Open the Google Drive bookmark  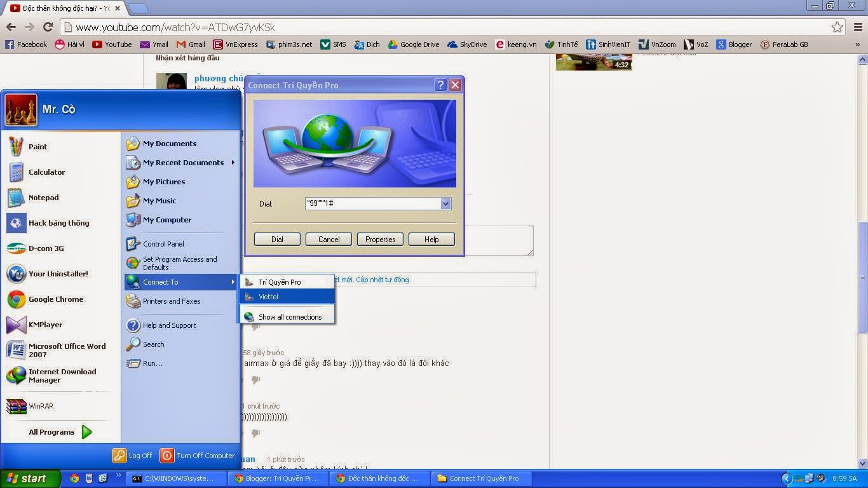[x=414, y=44]
